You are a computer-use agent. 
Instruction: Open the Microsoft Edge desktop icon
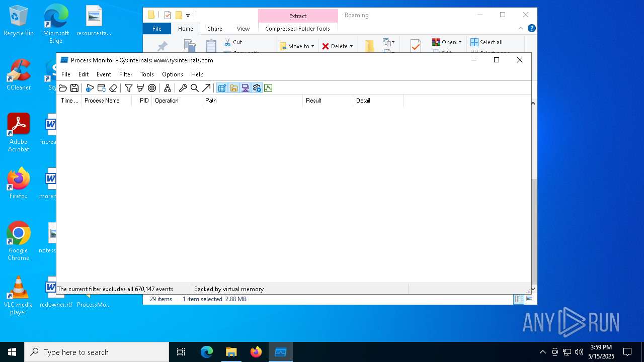(56, 24)
